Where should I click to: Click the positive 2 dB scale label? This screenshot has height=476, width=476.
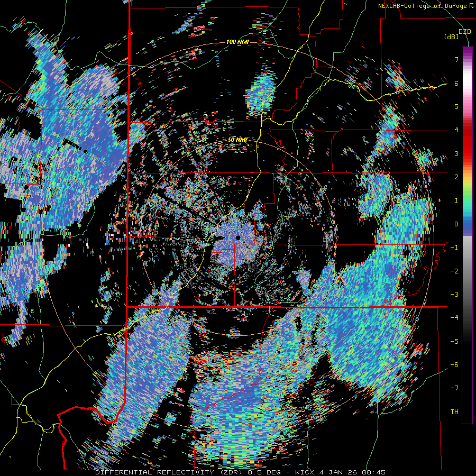tap(456, 177)
